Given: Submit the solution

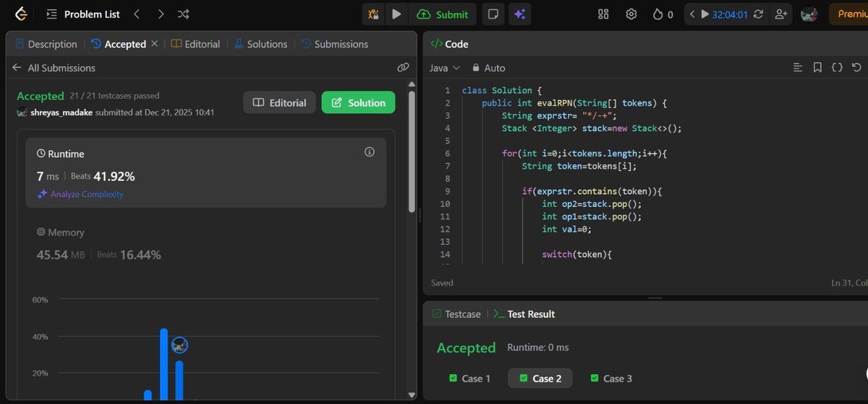Looking at the screenshot, I should pyautogui.click(x=443, y=14).
